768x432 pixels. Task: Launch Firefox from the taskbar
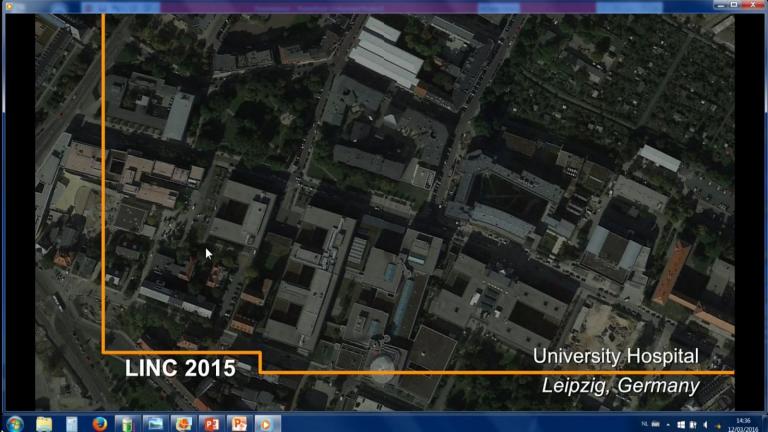tap(99, 424)
